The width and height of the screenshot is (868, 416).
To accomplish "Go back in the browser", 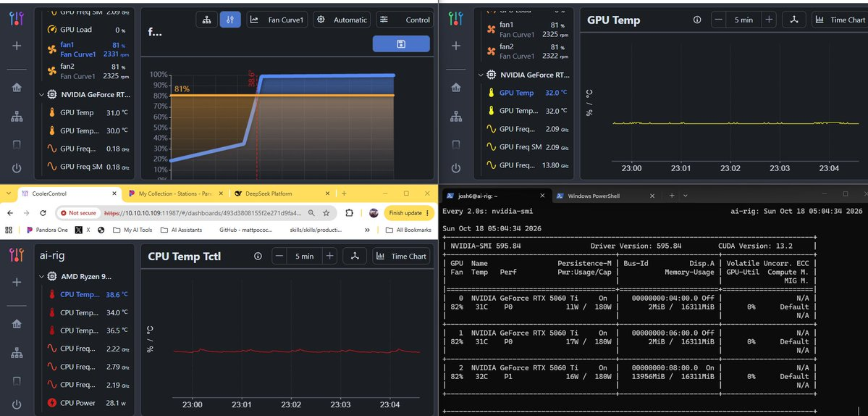I will 11,212.
